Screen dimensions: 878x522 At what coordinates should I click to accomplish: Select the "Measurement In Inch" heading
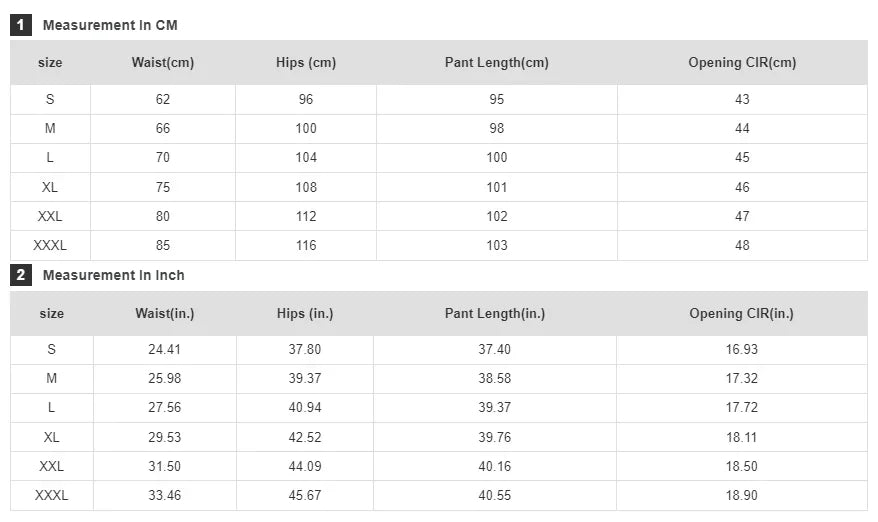click(x=113, y=275)
